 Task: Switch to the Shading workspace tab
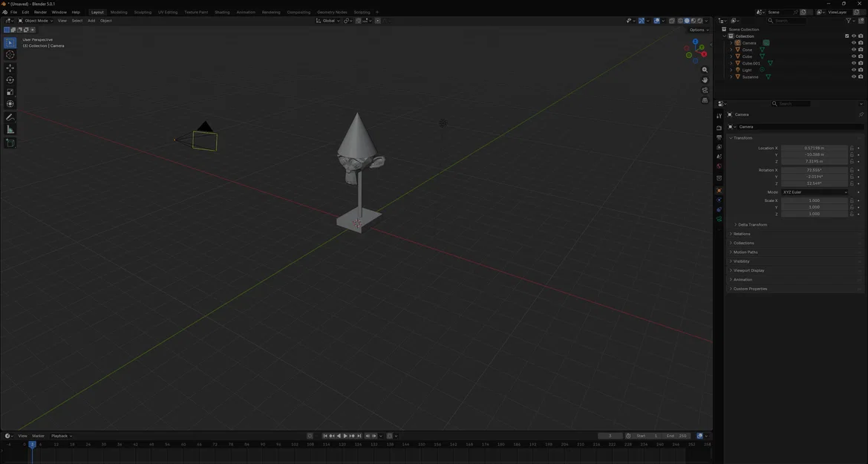[x=222, y=12]
